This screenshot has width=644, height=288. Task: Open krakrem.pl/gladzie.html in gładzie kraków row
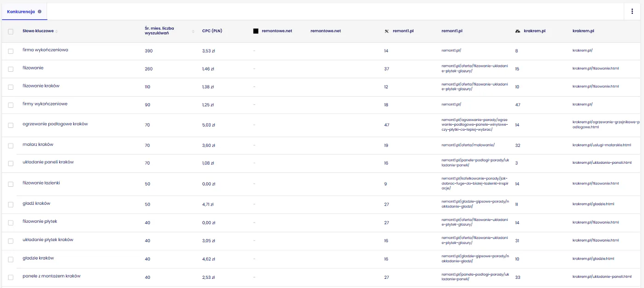coord(593,259)
